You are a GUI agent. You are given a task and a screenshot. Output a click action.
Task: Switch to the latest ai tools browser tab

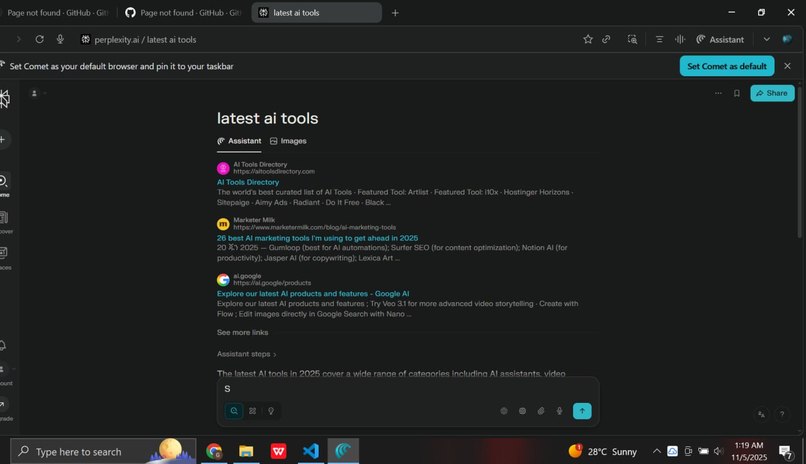(x=317, y=13)
